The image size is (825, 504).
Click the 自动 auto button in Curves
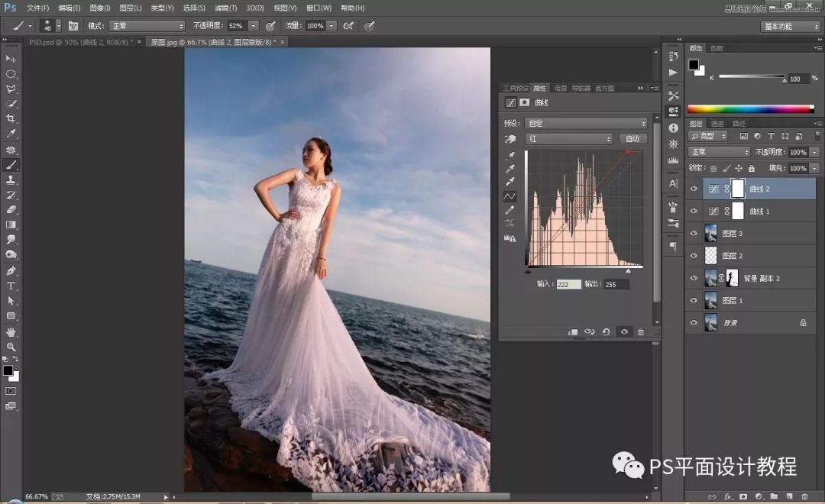tap(632, 139)
